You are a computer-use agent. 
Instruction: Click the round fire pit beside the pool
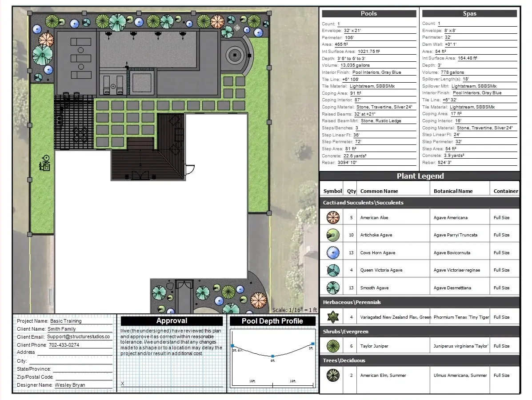(x=235, y=56)
